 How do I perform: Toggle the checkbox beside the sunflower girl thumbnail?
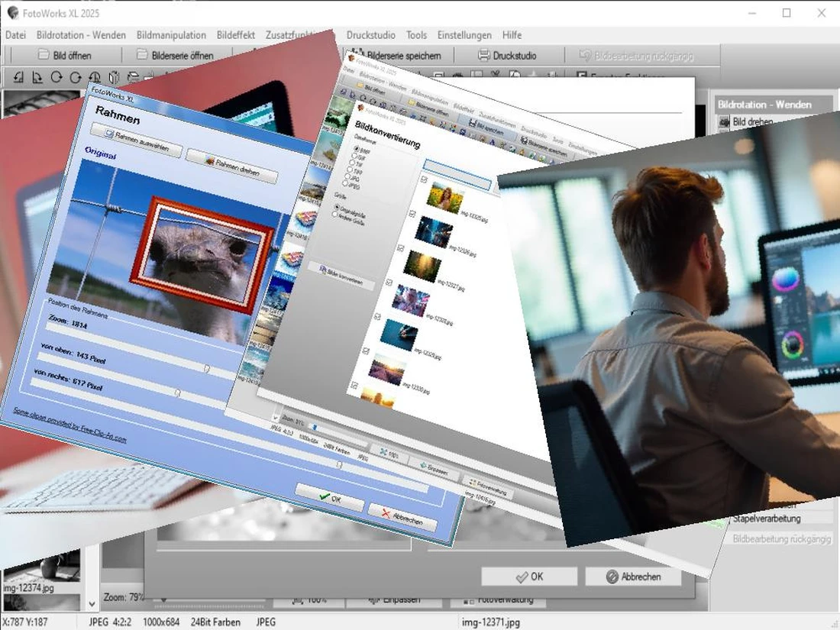coord(425,179)
